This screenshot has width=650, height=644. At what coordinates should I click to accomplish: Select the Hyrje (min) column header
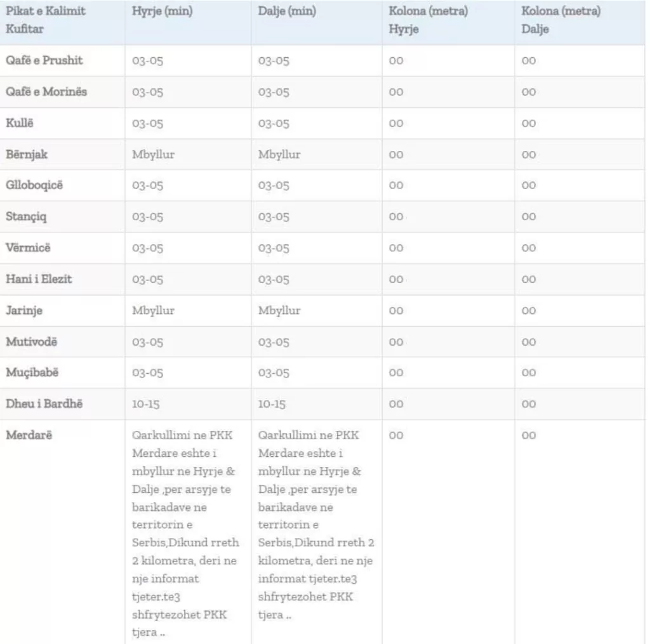(162, 11)
